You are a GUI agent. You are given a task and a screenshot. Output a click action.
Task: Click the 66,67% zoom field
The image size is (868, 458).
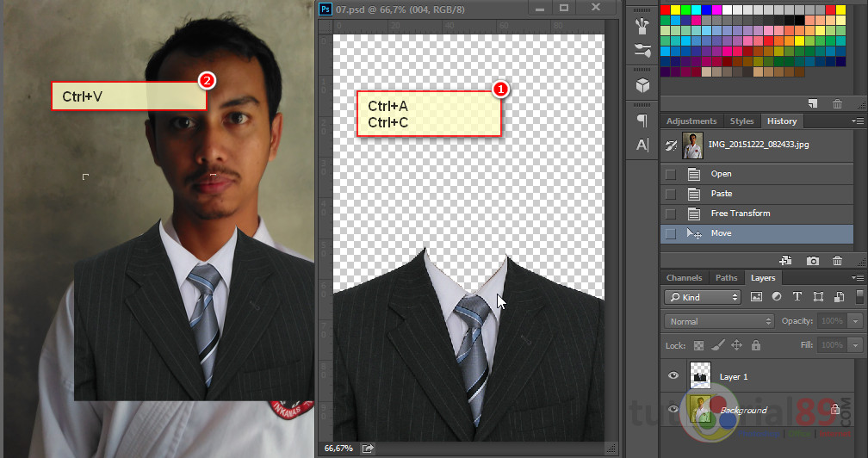pos(338,448)
